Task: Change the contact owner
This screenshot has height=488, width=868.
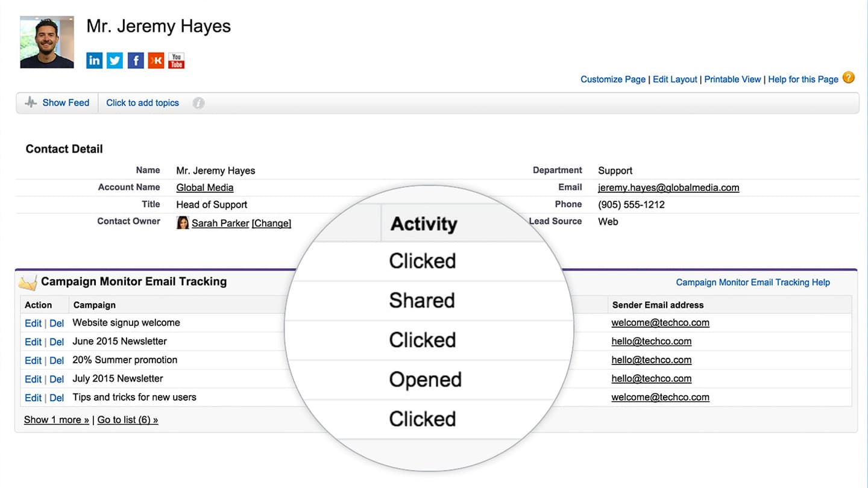Action: click(x=271, y=224)
